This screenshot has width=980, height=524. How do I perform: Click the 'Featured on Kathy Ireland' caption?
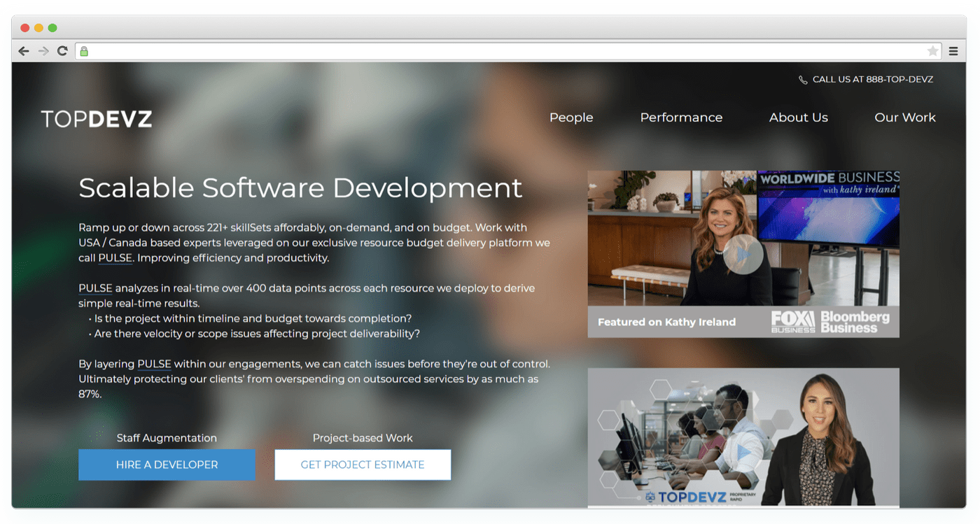pyautogui.click(x=666, y=323)
